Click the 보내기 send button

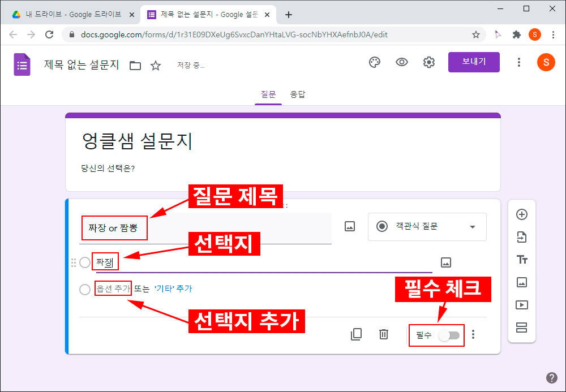474,62
